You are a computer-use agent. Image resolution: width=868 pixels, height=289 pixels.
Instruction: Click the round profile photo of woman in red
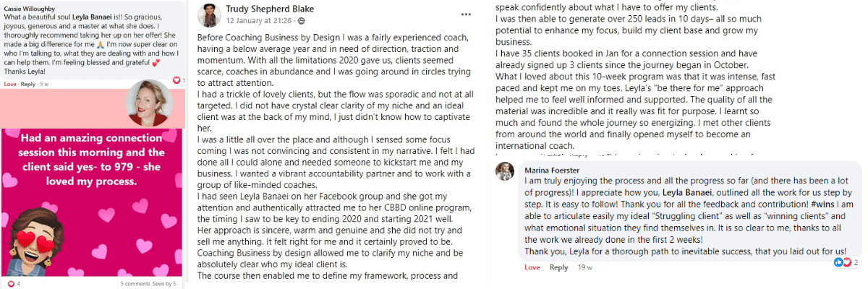click(146, 102)
